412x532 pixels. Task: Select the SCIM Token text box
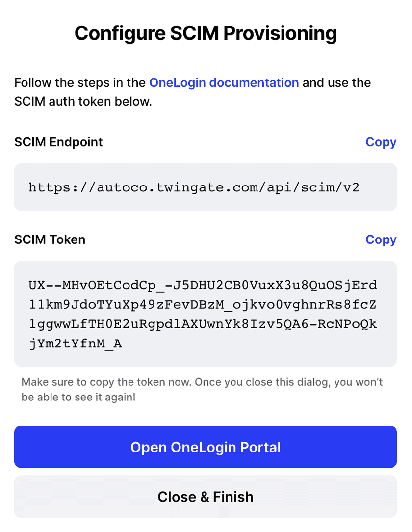(206, 314)
